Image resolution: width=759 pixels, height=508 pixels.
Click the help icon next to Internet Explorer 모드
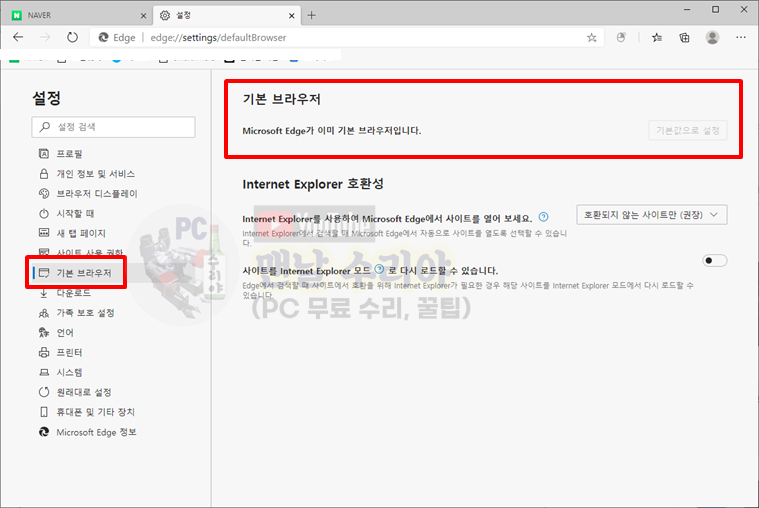pos(379,269)
